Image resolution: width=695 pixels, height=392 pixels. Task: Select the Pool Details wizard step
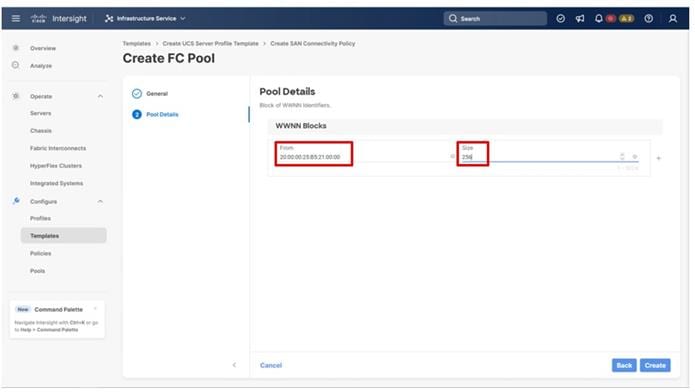click(162, 114)
